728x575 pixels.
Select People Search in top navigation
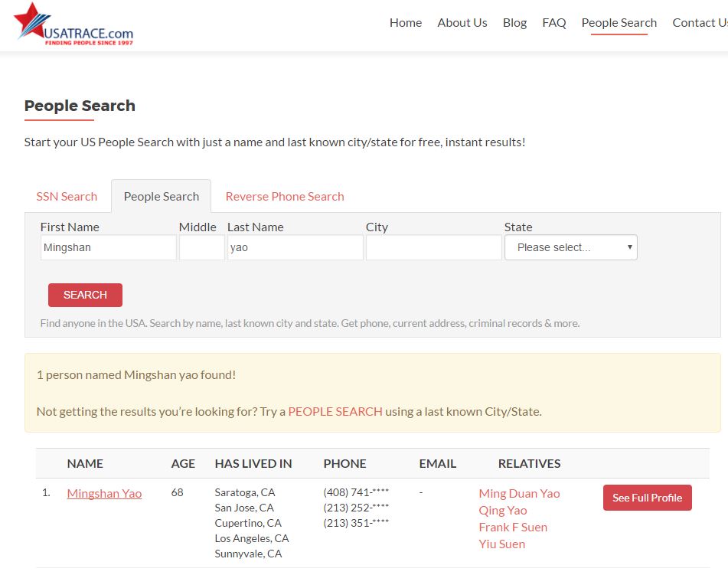[x=619, y=22]
